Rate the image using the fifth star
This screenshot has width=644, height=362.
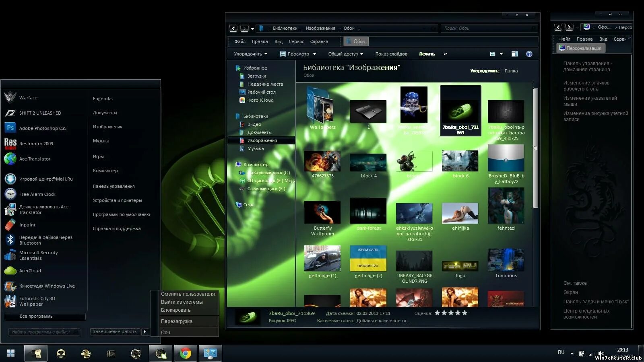click(x=464, y=313)
